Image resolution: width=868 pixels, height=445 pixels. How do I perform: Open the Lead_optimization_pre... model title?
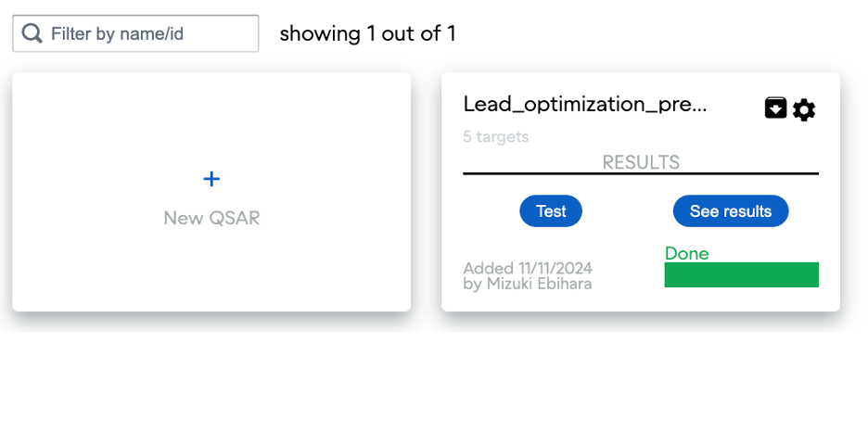point(585,104)
